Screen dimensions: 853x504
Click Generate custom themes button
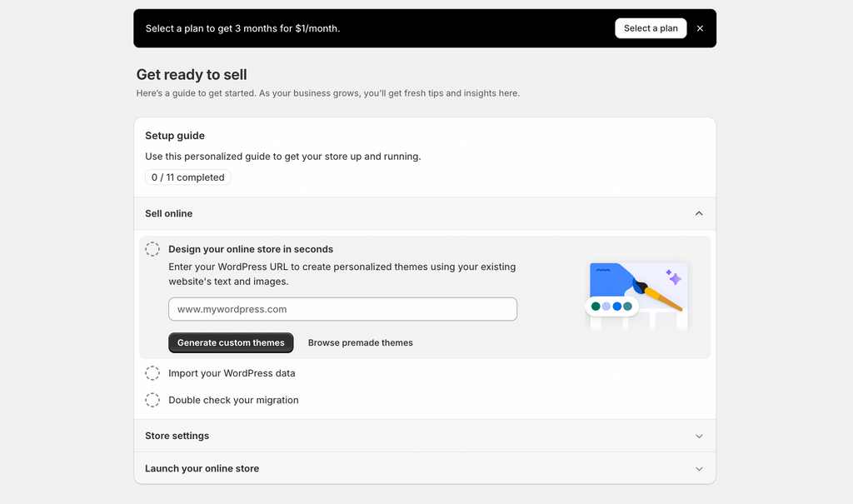[231, 343]
